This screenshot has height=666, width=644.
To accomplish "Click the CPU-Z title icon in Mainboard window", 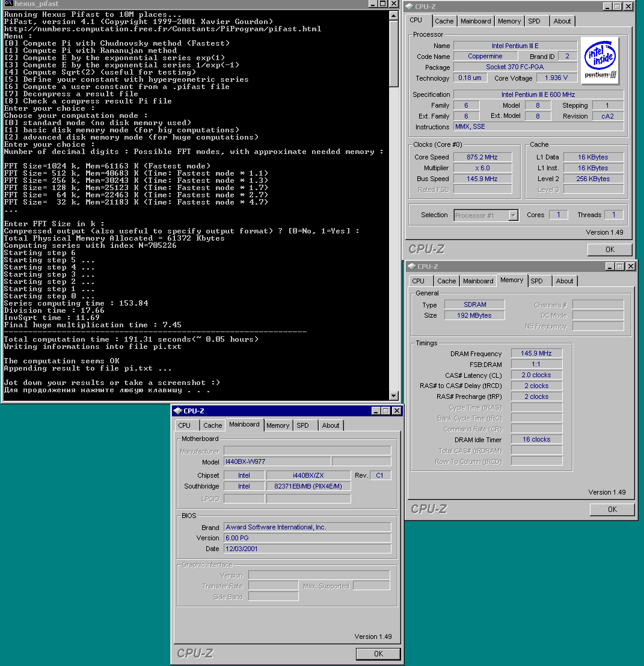I will (x=178, y=411).
